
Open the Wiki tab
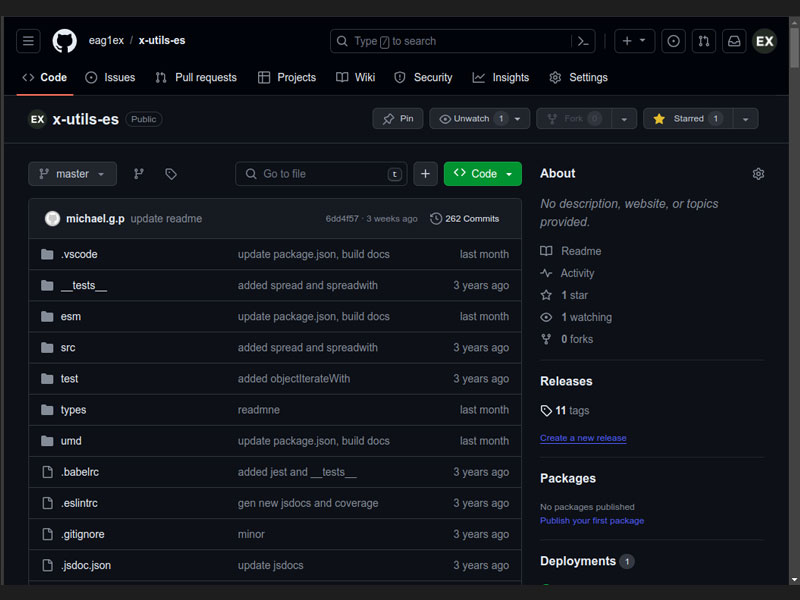pos(356,77)
